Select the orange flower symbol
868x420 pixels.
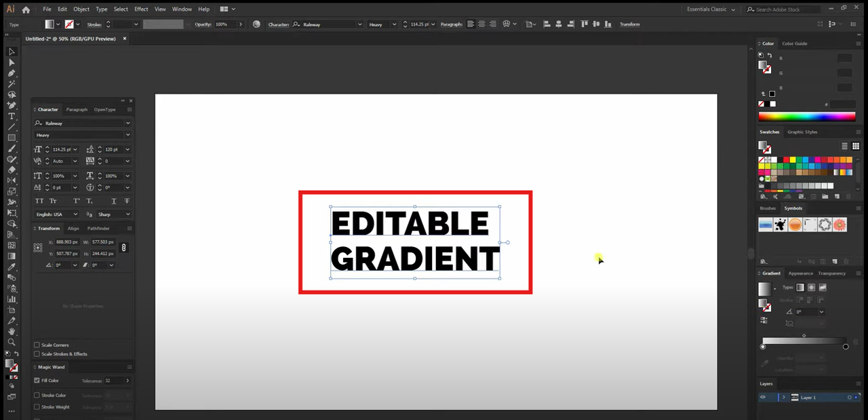pos(840,225)
